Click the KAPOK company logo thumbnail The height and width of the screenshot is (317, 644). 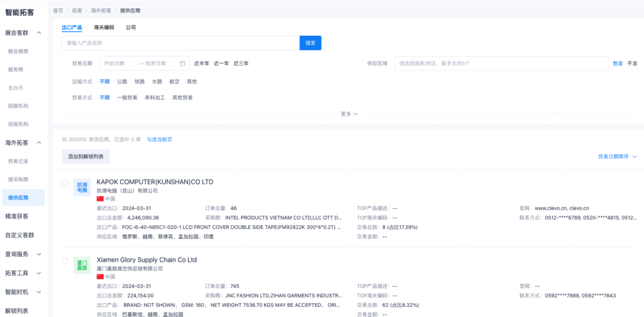coord(82,187)
